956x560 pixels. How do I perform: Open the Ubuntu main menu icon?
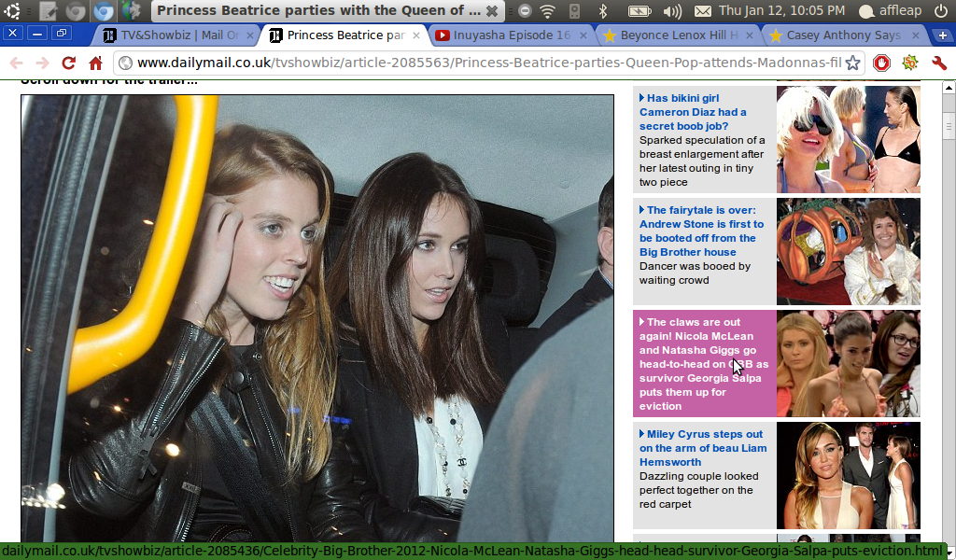[11, 10]
